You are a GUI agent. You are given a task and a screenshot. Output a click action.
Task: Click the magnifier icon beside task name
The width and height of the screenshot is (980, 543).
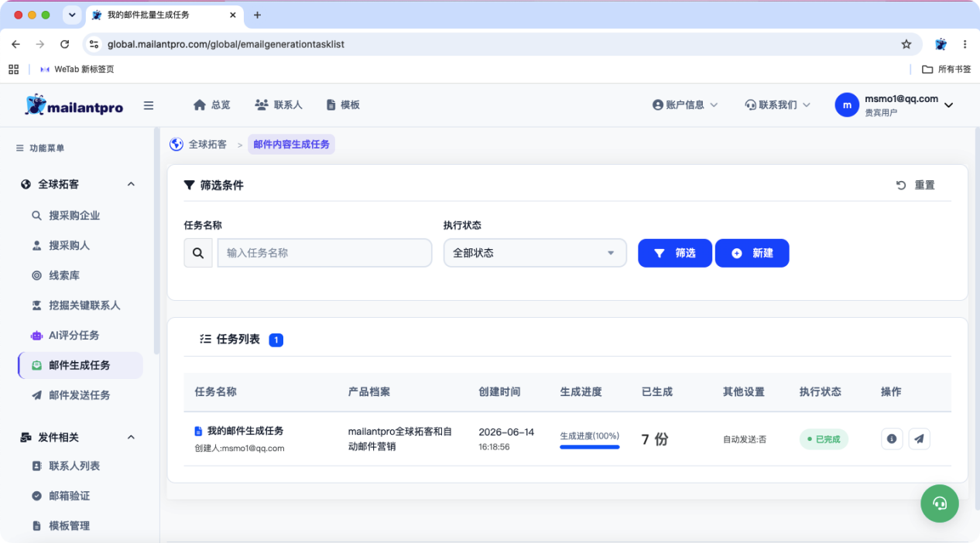point(198,253)
